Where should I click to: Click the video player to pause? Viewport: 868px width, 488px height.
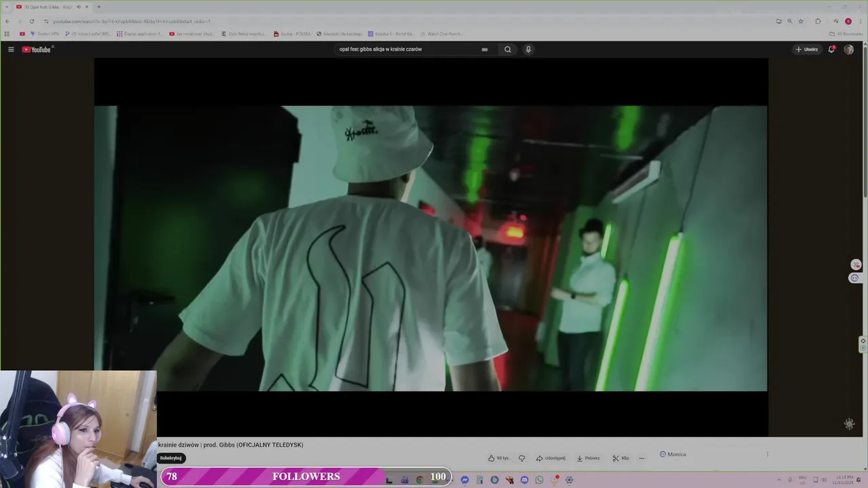(431, 248)
